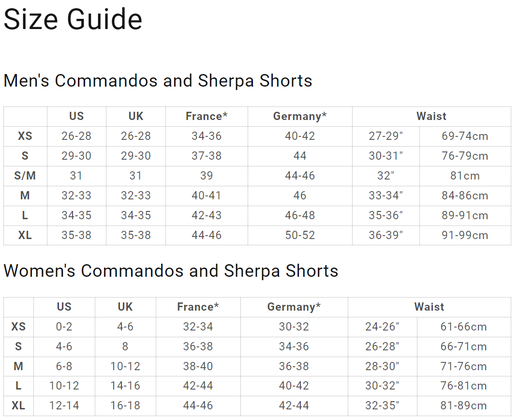Click the Waist header in the men's table

(431, 116)
